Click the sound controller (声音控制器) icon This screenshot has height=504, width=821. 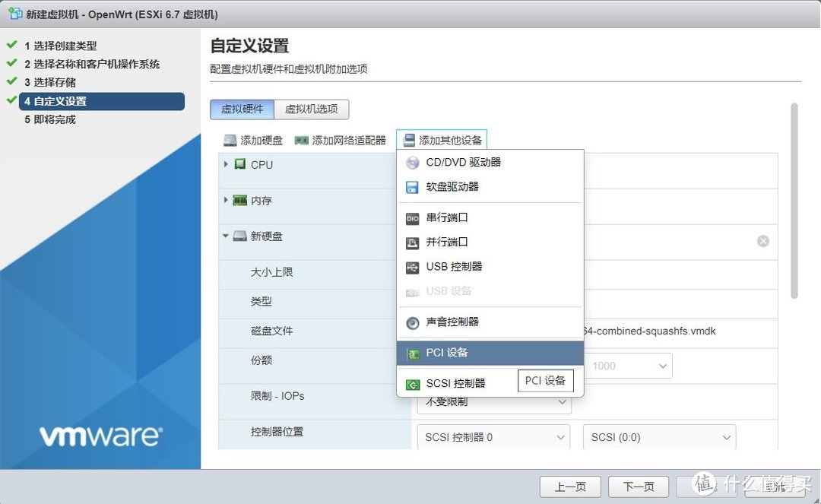(x=413, y=323)
